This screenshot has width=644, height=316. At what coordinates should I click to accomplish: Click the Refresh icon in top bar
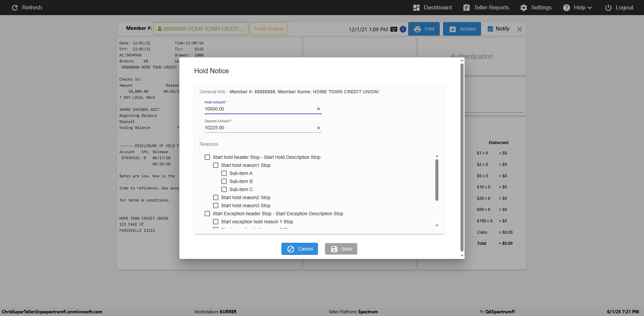coord(15,7)
